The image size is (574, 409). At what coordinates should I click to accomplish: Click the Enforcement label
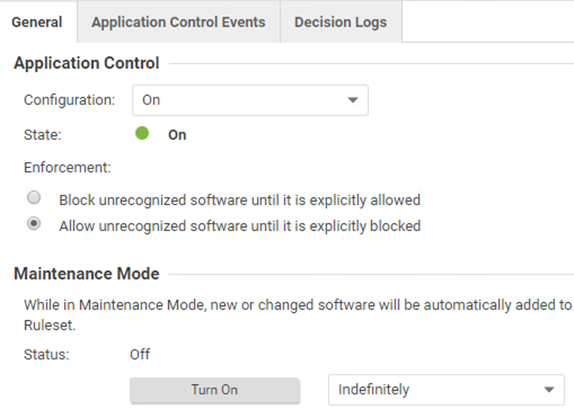[x=67, y=167]
